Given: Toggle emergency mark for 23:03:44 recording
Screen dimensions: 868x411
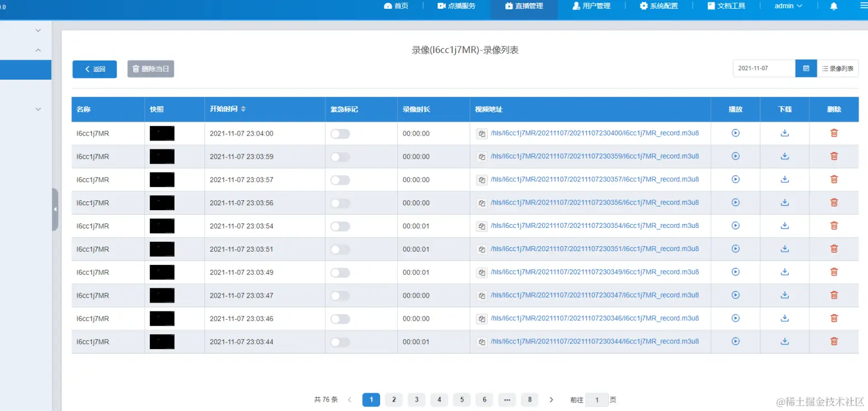Looking at the screenshot, I should coord(340,342).
